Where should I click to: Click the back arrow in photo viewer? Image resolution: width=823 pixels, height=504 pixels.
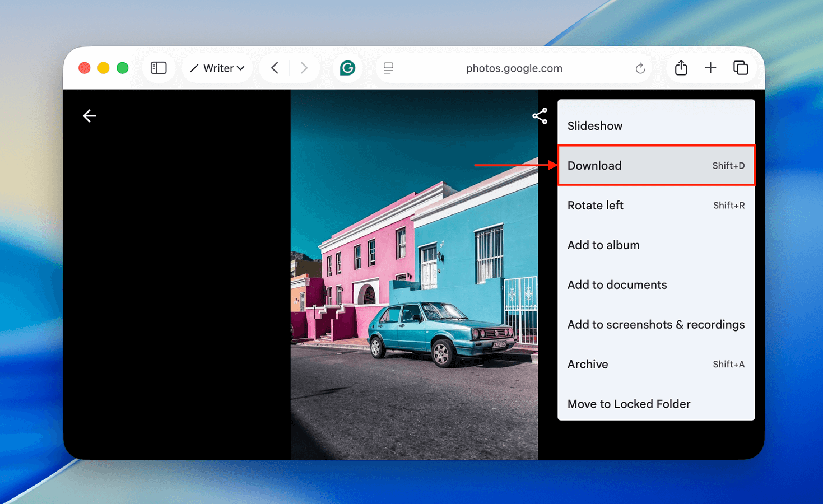pos(90,116)
